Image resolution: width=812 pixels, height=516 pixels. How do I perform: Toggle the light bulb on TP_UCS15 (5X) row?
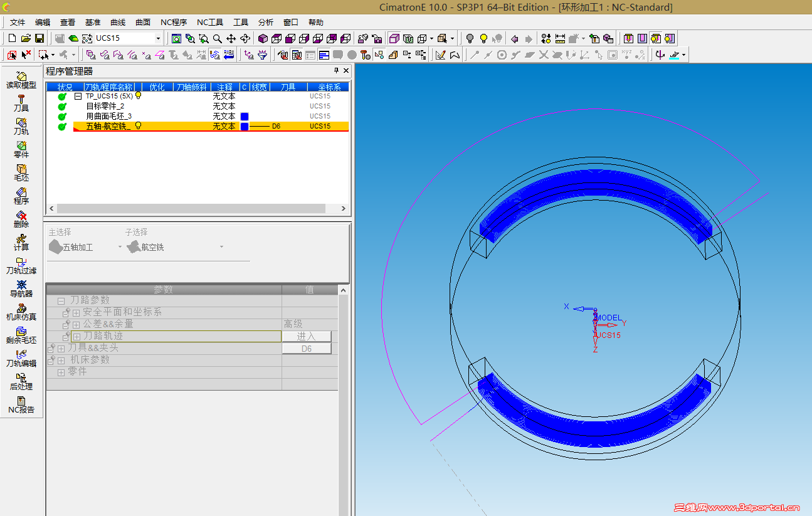point(139,96)
